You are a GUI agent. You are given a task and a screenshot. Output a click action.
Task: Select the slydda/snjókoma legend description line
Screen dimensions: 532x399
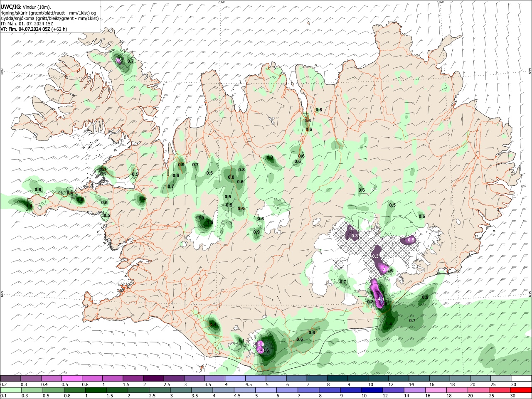point(49,18)
